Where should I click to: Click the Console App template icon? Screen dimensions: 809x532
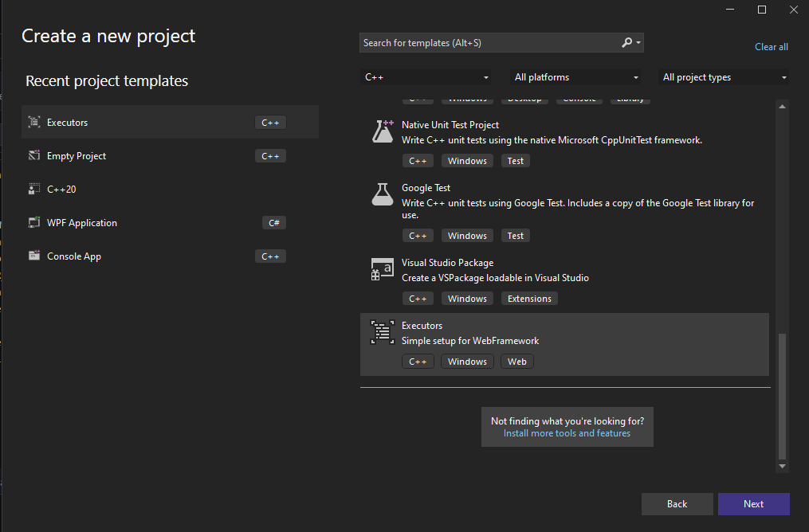pos(34,256)
